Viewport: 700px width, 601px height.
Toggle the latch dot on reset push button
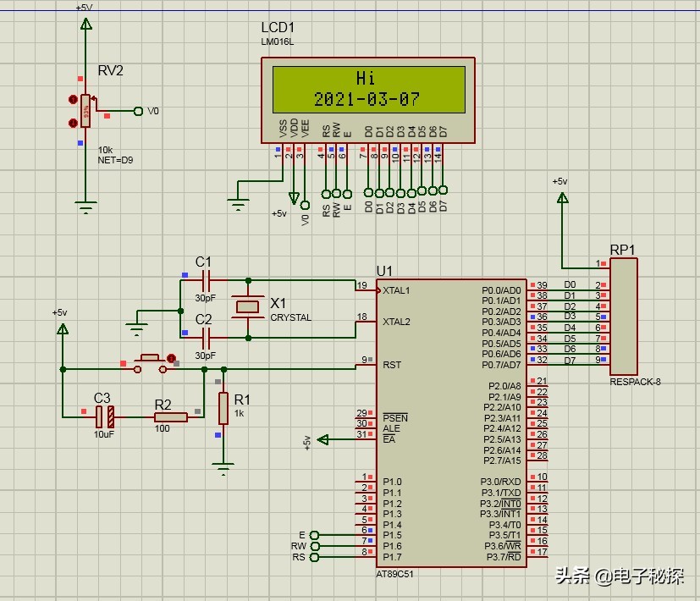pos(172,359)
